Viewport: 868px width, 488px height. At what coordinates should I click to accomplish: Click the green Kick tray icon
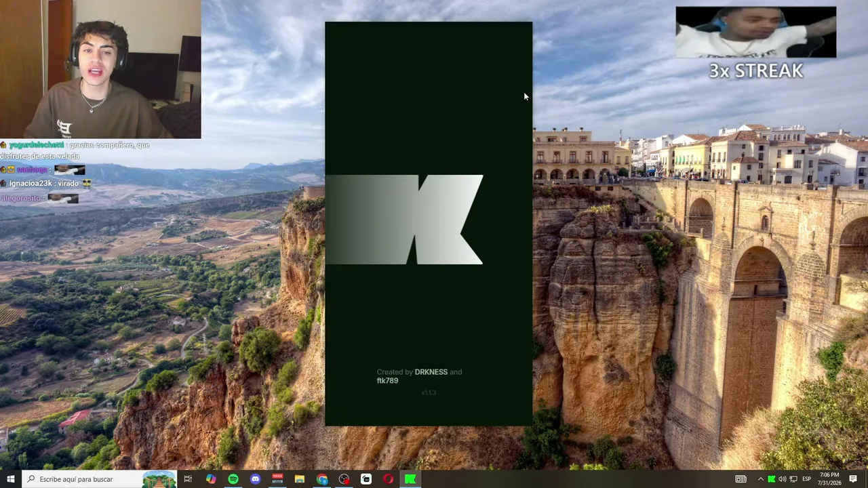coord(771,479)
